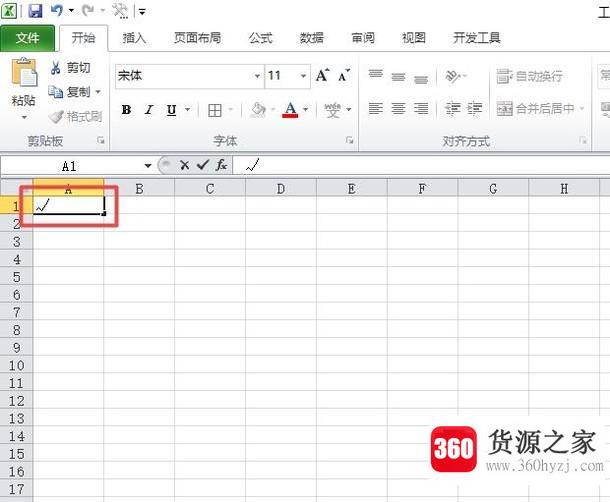Open the font size 11 dropdown
Image resolution: width=610 pixels, height=502 pixels.
coord(303,75)
